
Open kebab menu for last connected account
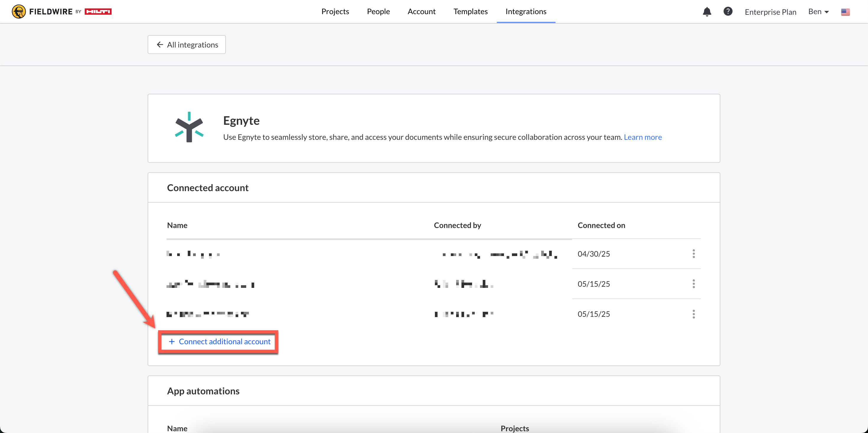point(694,314)
